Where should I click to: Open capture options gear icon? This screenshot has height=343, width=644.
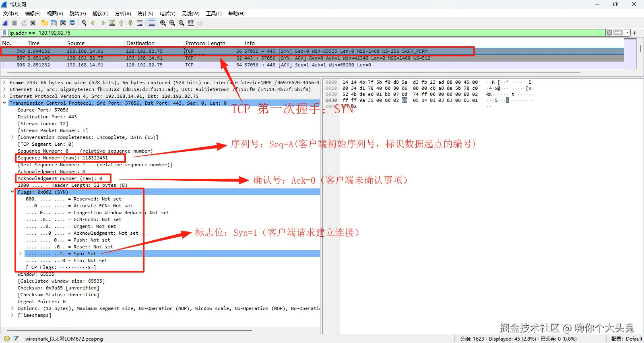coord(33,23)
